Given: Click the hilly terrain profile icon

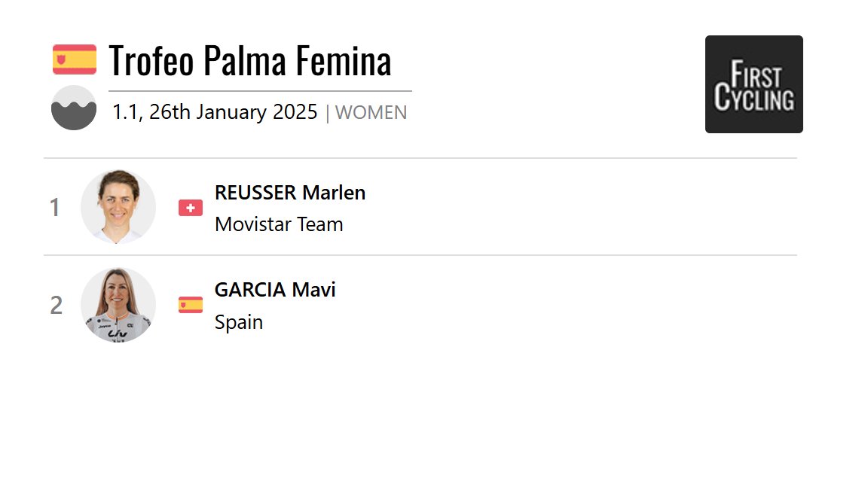Looking at the screenshot, I should (74, 108).
